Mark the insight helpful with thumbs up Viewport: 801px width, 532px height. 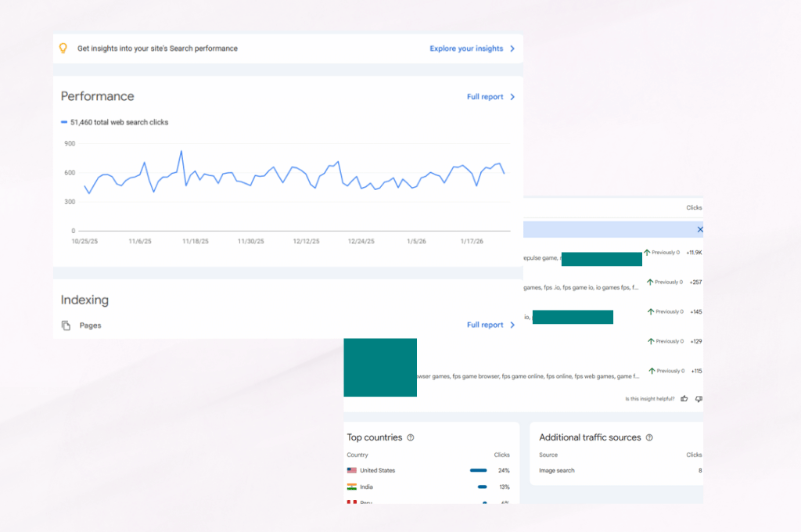coord(684,399)
